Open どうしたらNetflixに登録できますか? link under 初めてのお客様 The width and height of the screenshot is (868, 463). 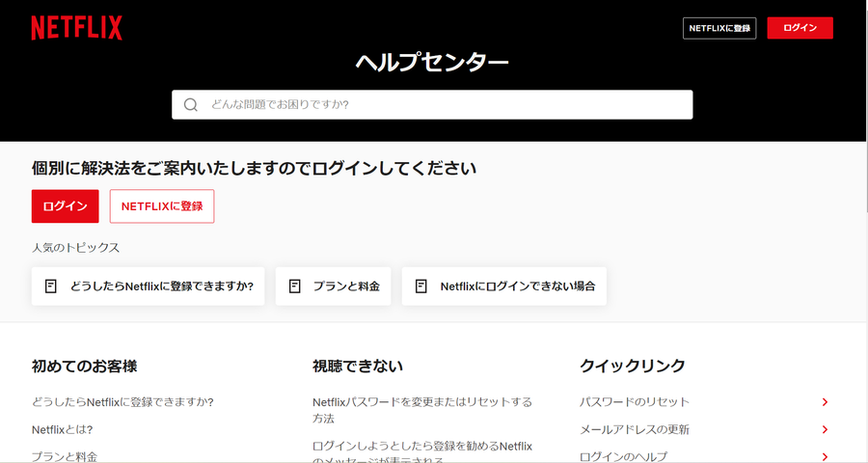point(122,402)
